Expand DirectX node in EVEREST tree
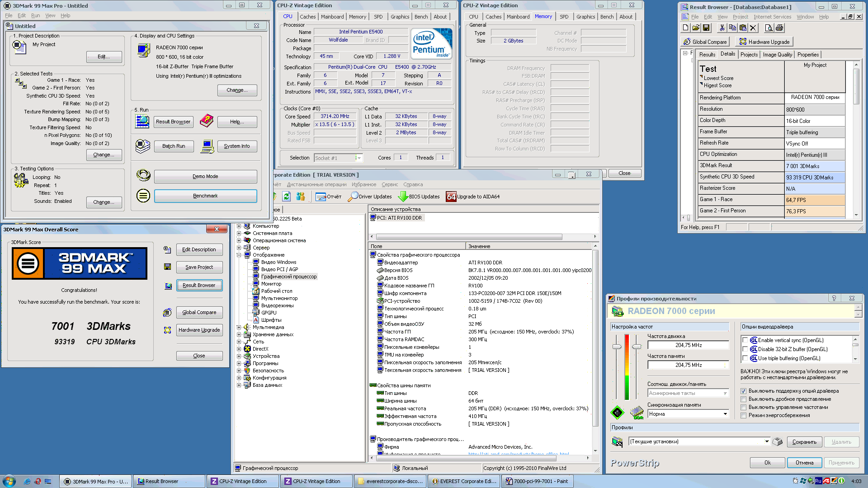The width and height of the screenshot is (868, 488). tap(239, 349)
